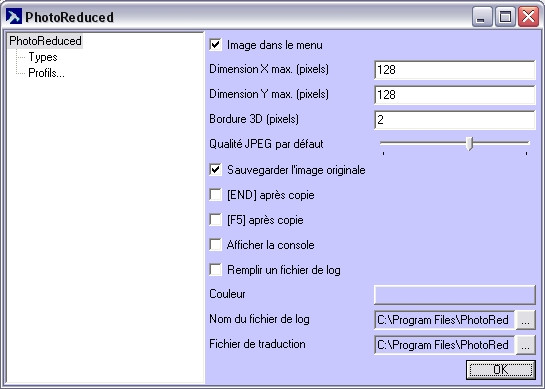
Task: Click the Dimension Y max. input field
Action: (x=455, y=95)
